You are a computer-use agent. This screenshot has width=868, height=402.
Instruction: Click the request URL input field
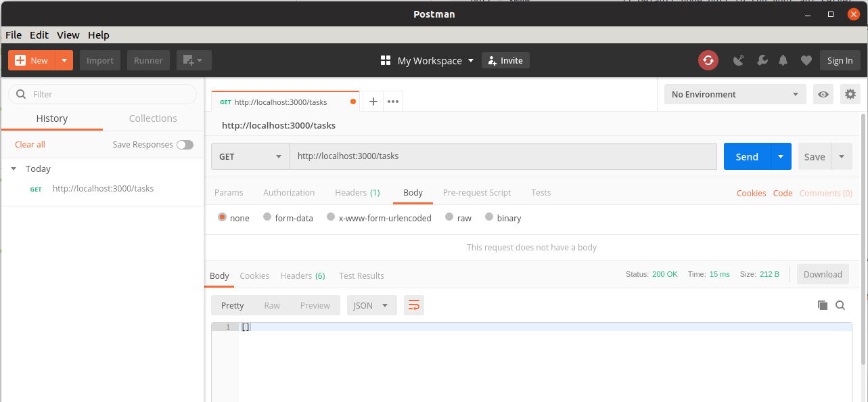(x=503, y=156)
